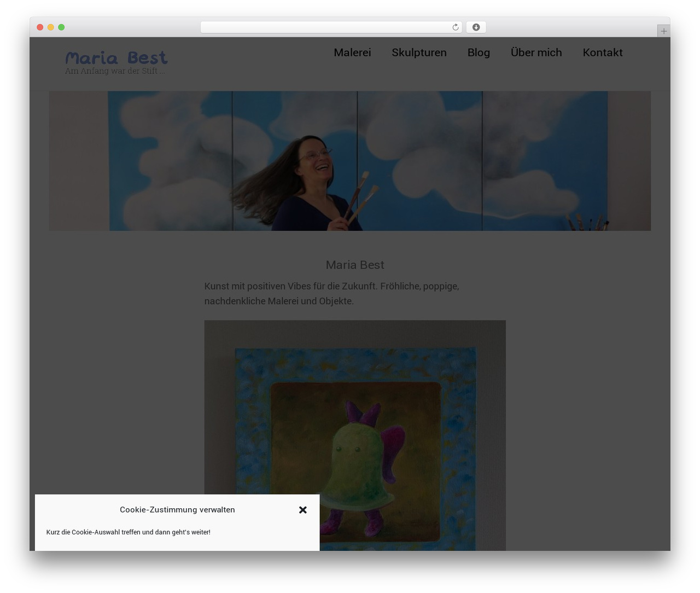The image size is (700, 593).
Task: Open the Kontakt page
Action: [x=603, y=53]
